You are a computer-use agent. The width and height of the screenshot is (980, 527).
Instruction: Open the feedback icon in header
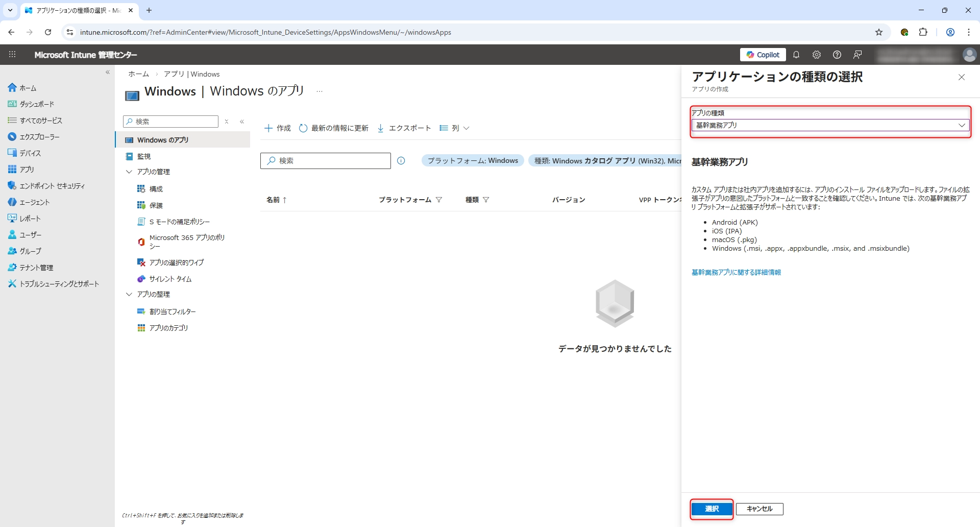857,55
